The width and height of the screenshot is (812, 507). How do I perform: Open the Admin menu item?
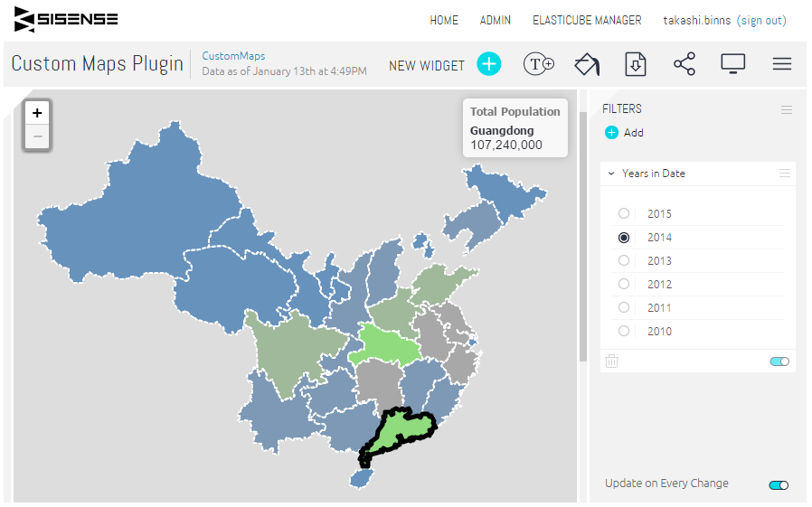(496, 20)
